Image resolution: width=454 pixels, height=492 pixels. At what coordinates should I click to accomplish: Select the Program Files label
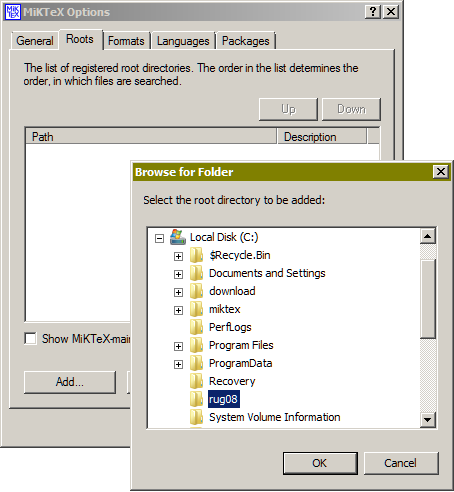click(241, 345)
